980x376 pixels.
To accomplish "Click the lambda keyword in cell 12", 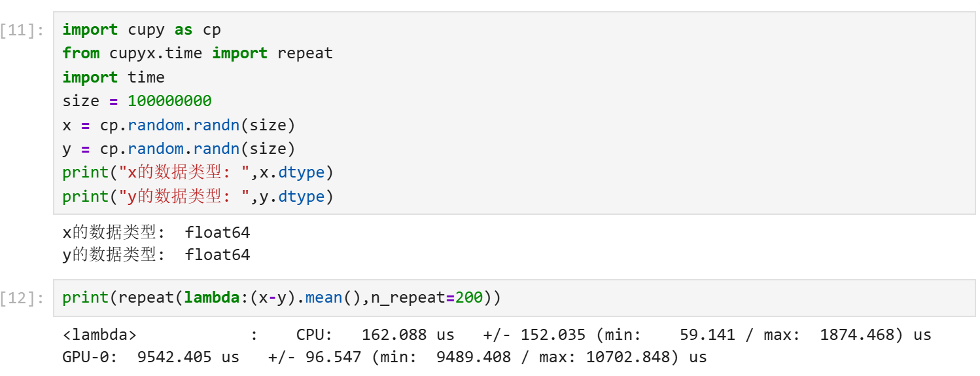I will pyautogui.click(x=211, y=298).
